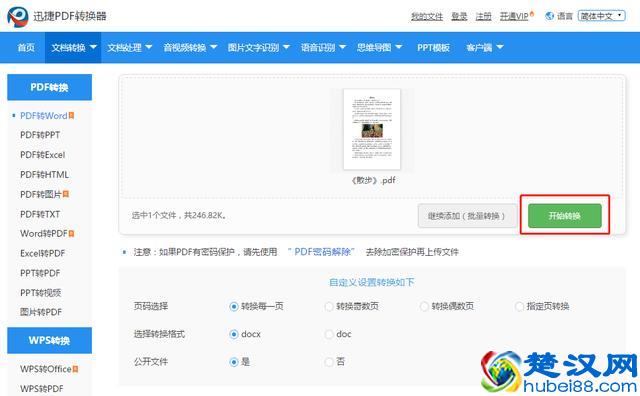Select 转换每一页 radio option

pos(234,306)
